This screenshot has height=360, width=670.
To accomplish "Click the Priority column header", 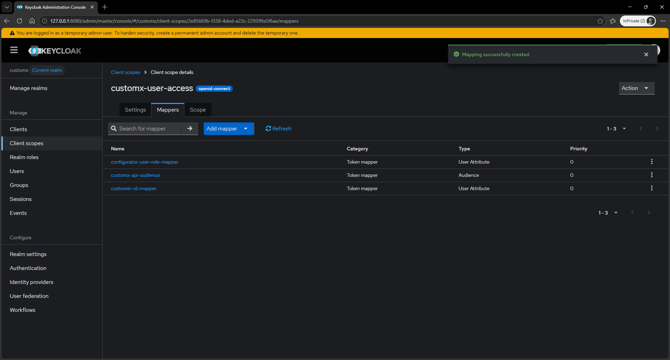I will point(579,149).
